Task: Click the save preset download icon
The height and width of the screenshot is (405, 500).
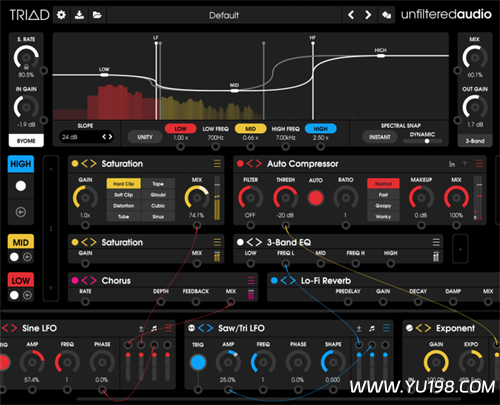Action: 79,15
